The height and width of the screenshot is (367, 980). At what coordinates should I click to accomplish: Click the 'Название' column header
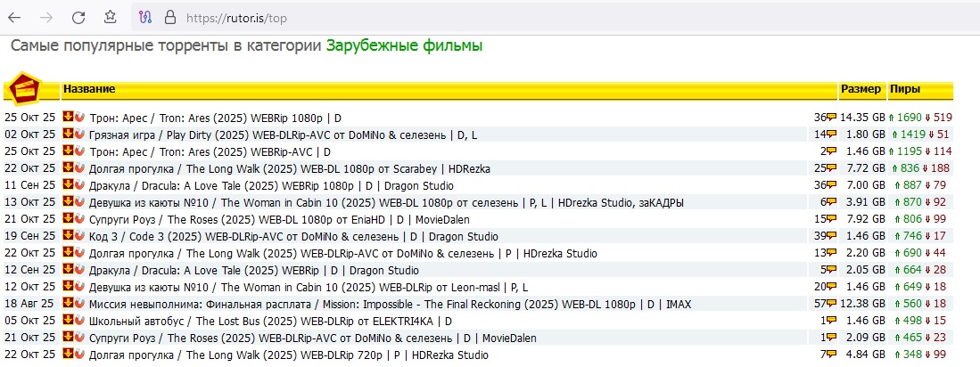(x=89, y=89)
